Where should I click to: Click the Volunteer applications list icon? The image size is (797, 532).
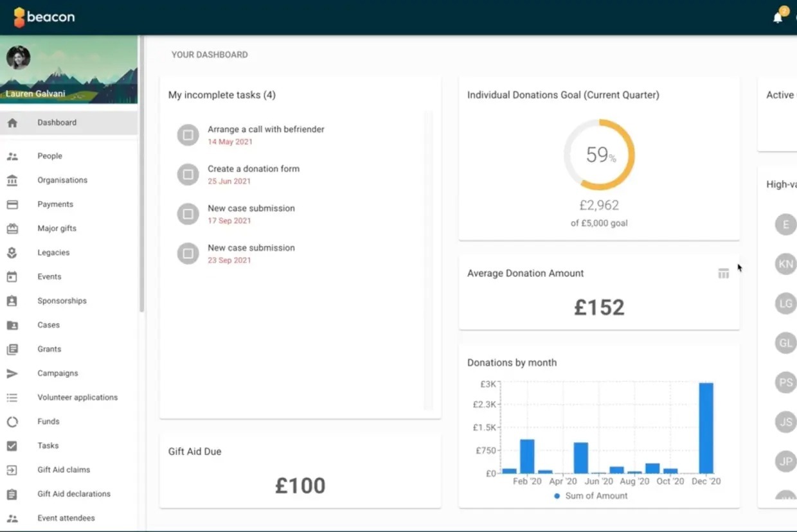(12, 398)
